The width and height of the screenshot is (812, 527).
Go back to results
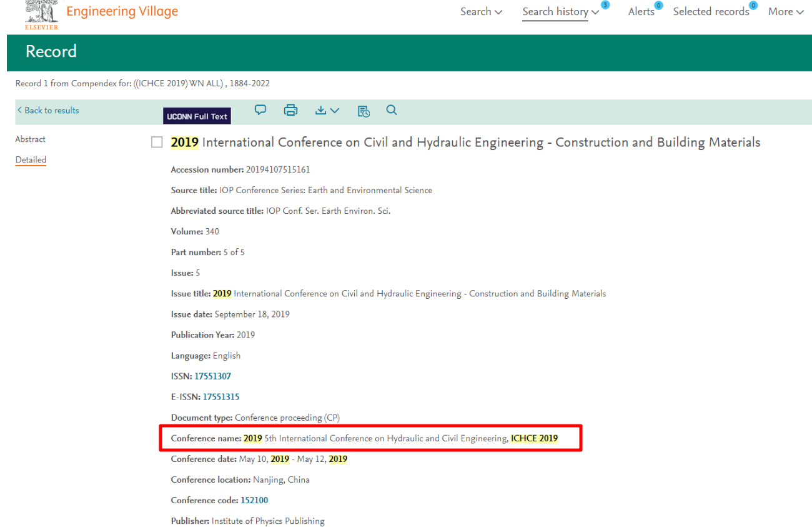click(48, 110)
